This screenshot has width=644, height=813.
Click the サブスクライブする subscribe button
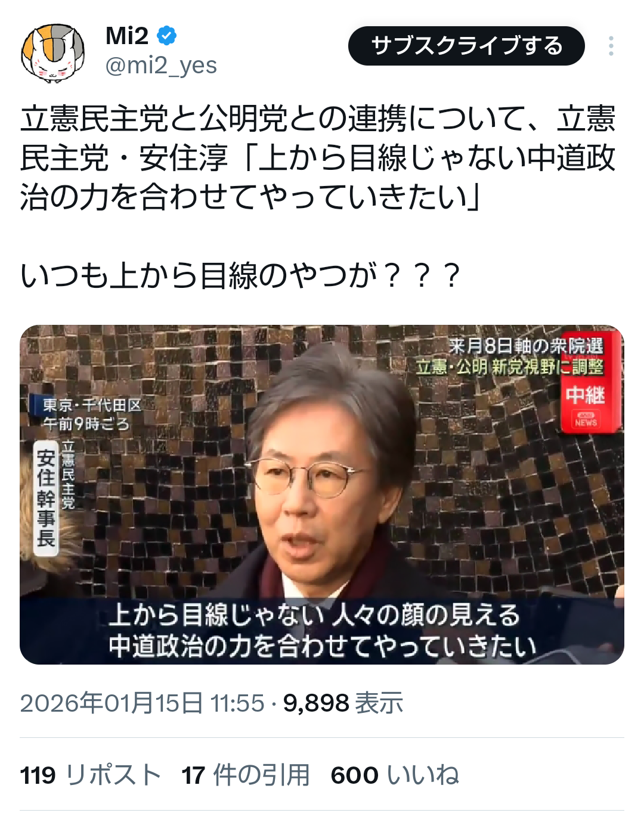[x=466, y=46]
